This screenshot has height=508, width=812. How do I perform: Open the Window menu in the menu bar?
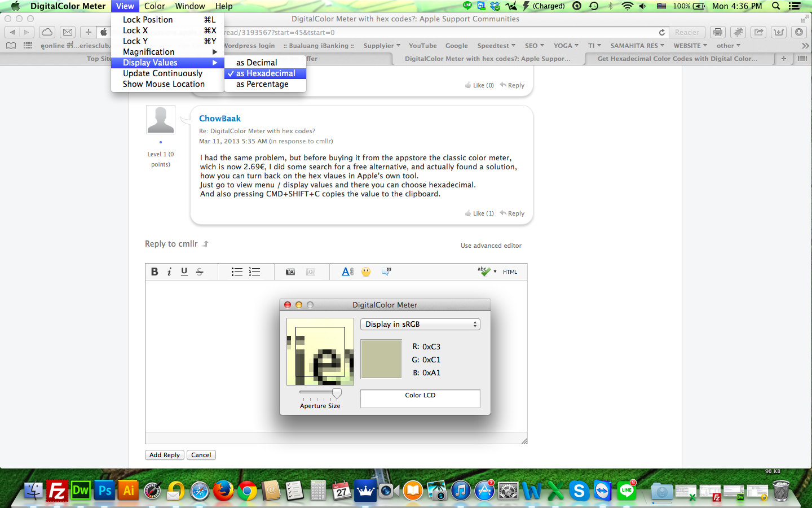[x=190, y=6]
